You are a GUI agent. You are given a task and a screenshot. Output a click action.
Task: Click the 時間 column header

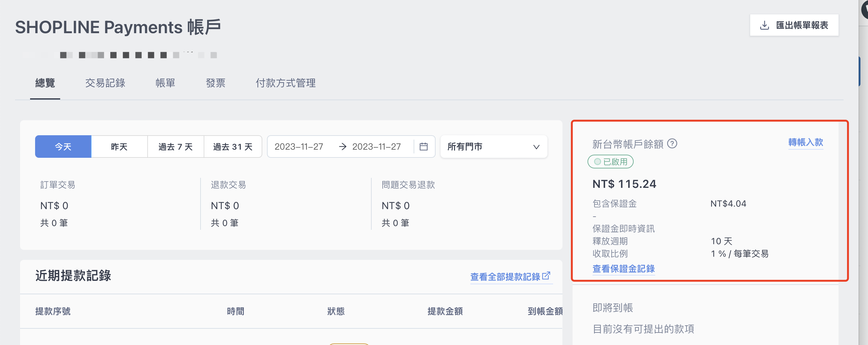coord(236,311)
